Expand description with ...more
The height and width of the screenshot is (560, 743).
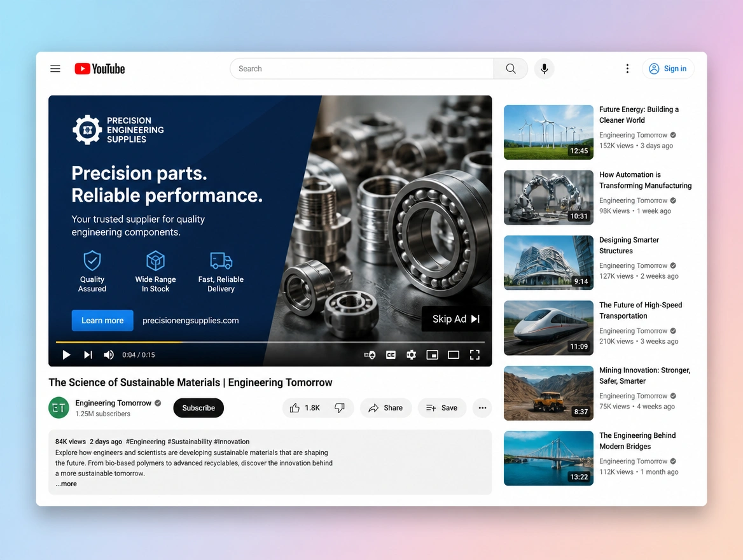coord(66,484)
